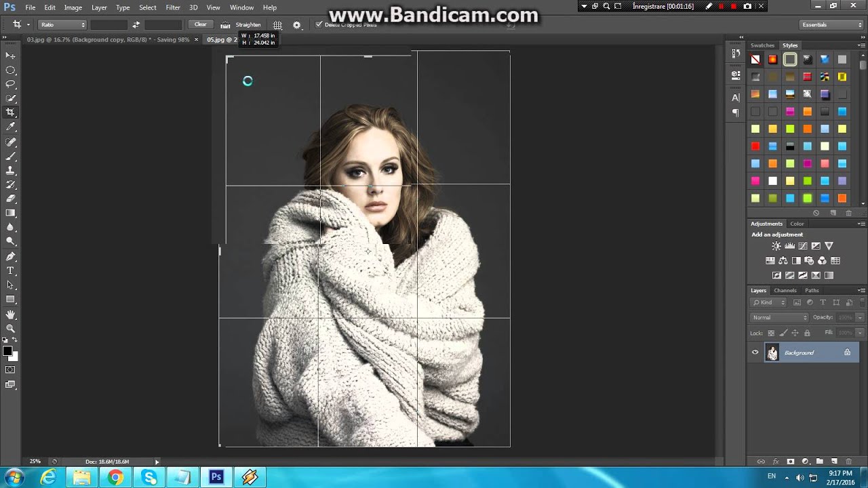Select the Clone Stamp tool

10,171
